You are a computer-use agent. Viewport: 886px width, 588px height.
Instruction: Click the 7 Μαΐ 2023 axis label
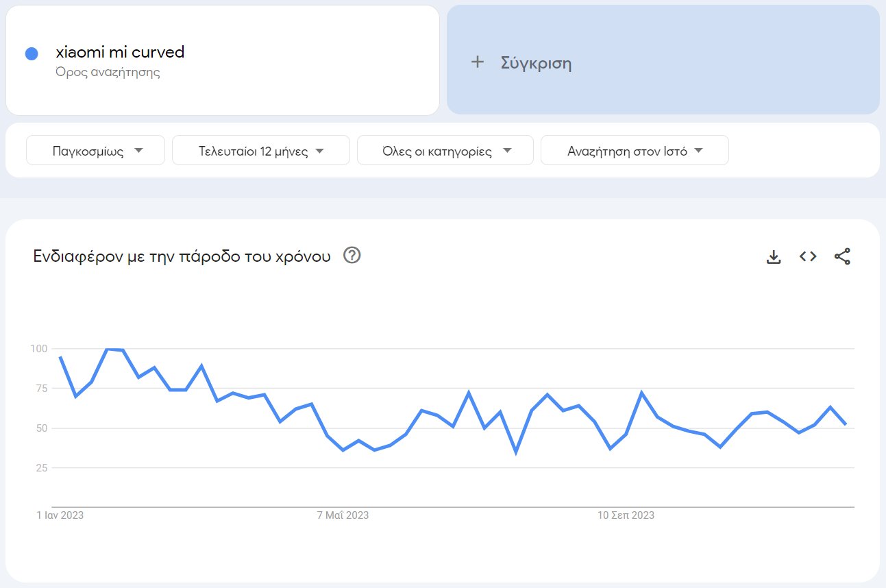pyautogui.click(x=343, y=515)
